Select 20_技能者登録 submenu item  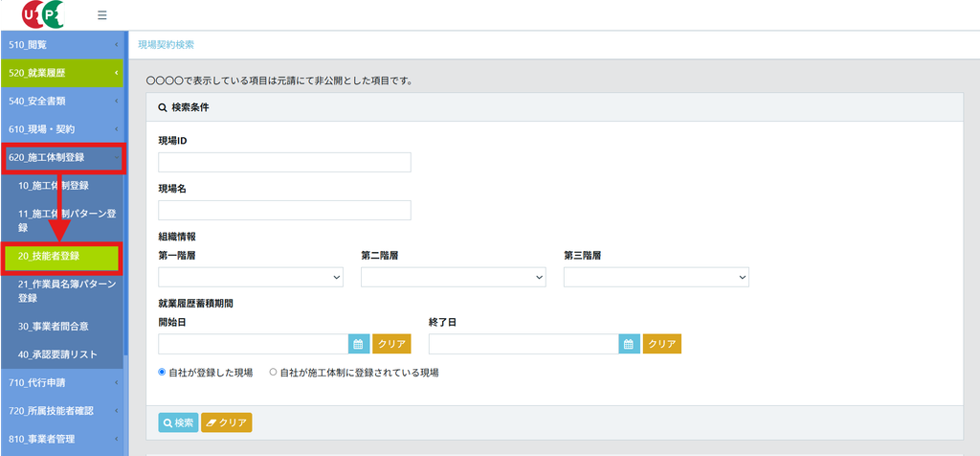pos(61,259)
